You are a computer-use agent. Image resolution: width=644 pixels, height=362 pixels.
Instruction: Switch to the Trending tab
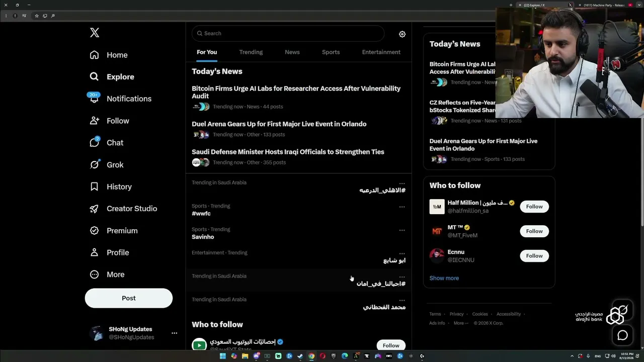coord(251,52)
